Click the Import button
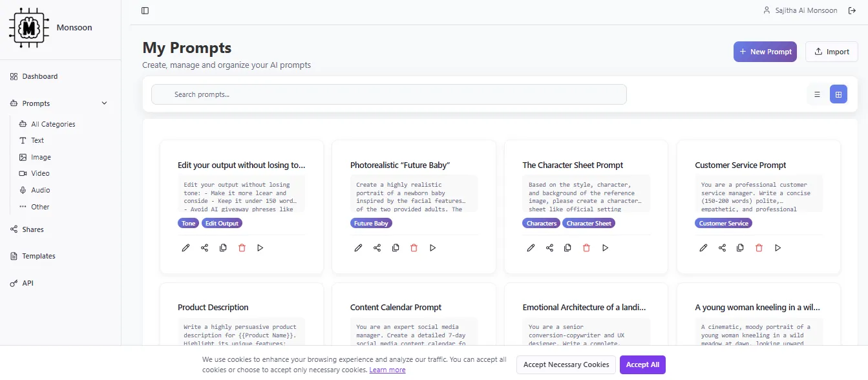This screenshot has width=868, height=380. [x=832, y=52]
